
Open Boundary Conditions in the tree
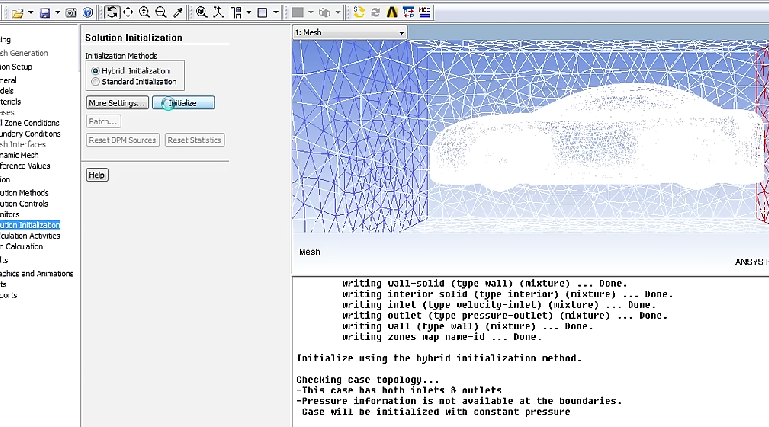(x=30, y=134)
